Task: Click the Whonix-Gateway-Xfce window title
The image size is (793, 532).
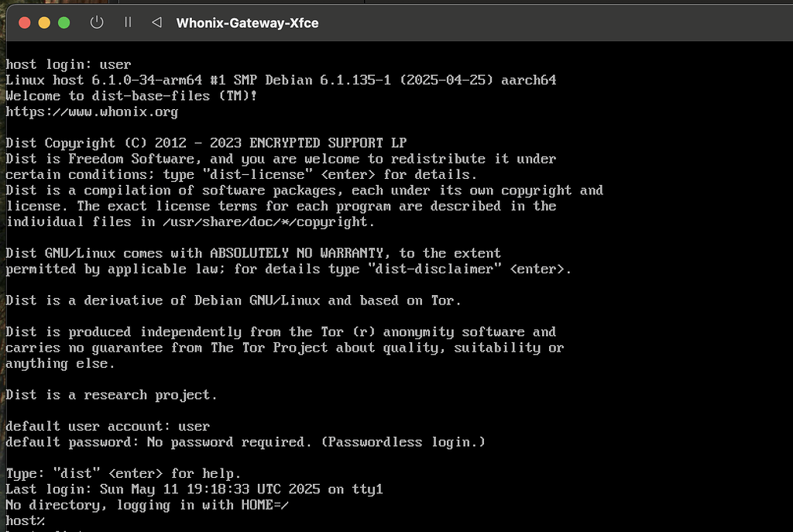Action: 247,22
